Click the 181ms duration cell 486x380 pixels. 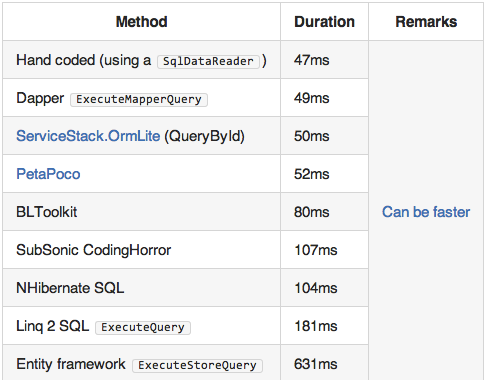(324, 326)
